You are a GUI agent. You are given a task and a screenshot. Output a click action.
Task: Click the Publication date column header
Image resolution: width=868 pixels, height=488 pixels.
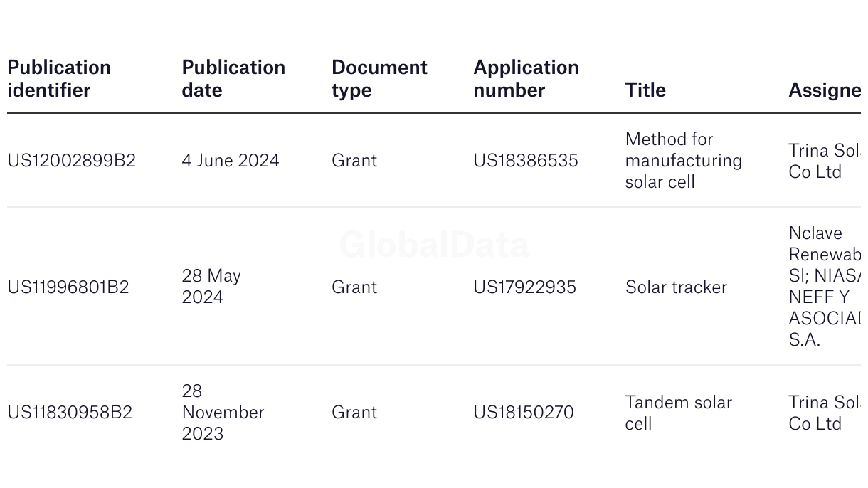pos(233,79)
